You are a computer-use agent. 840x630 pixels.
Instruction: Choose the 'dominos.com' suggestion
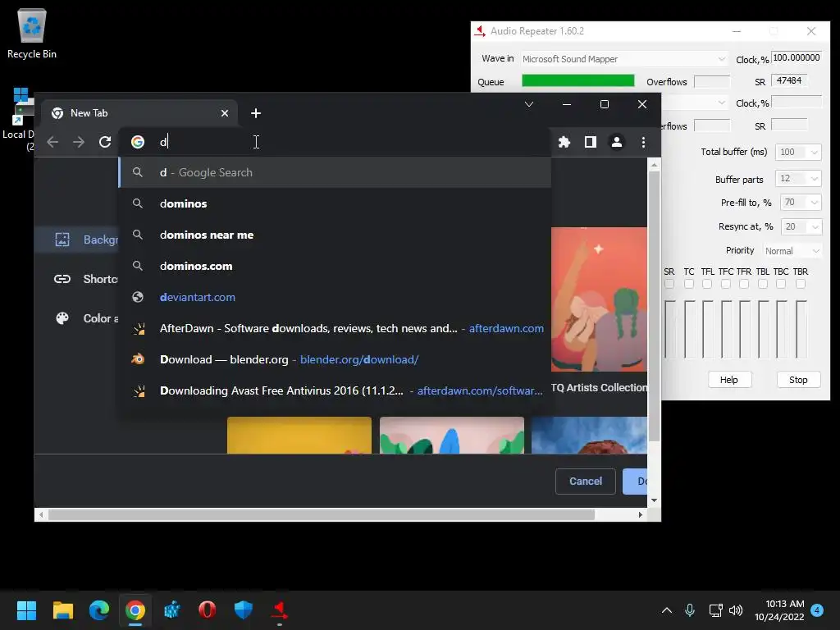tap(335, 266)
